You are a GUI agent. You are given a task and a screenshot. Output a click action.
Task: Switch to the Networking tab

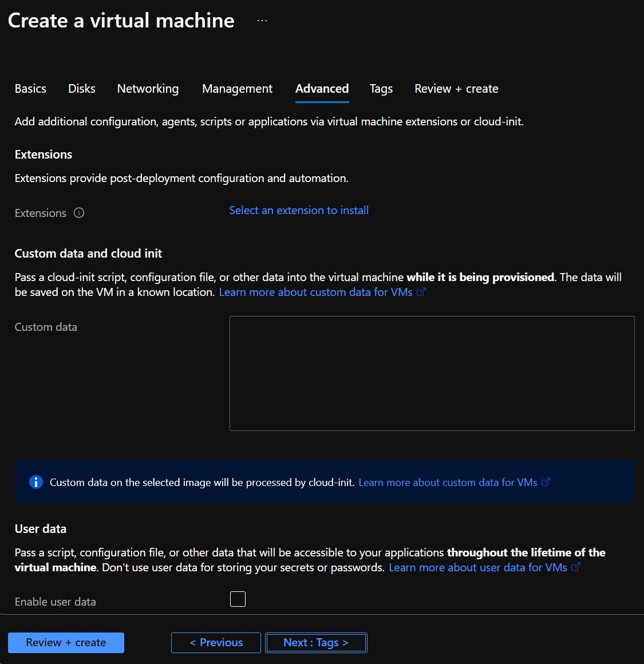148,89
